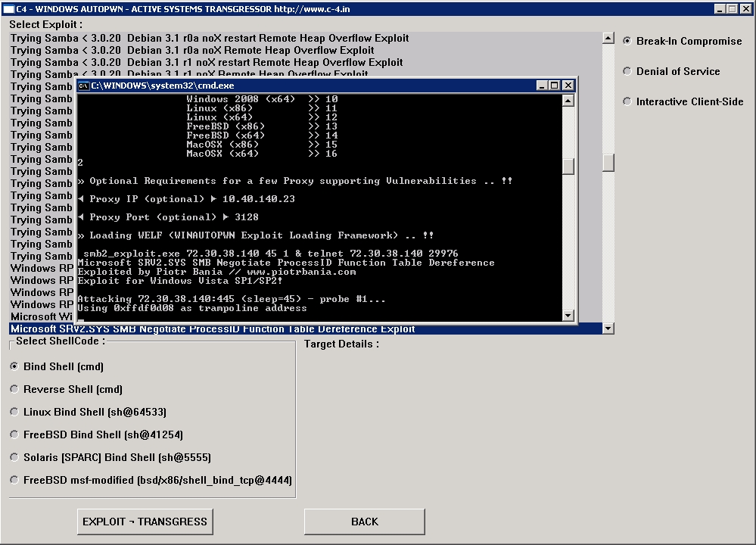
Task: Click the 'Windows 2008 (x64) >> 10' entry
Action: pos(262,99)
